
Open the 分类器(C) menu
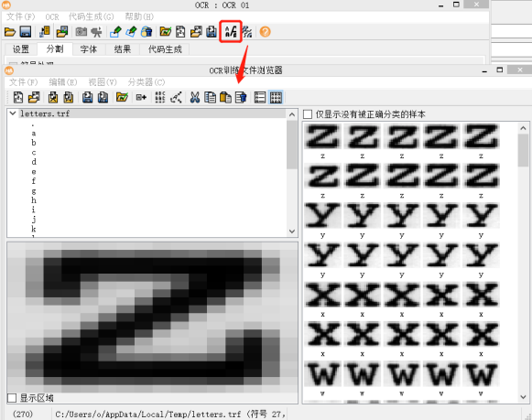coord(147,82)
